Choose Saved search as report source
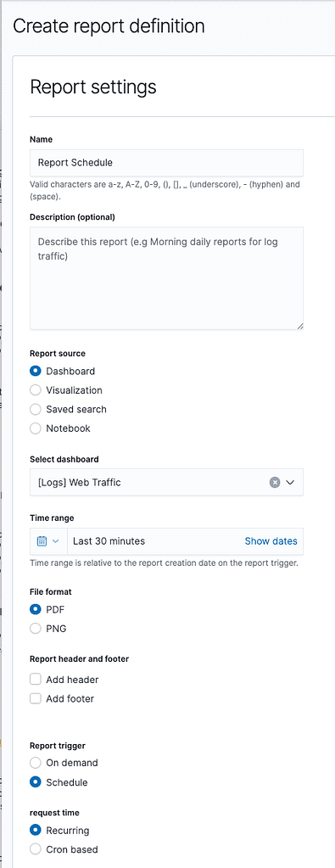This screenshot has height=868, width=335. coord(36,409)
